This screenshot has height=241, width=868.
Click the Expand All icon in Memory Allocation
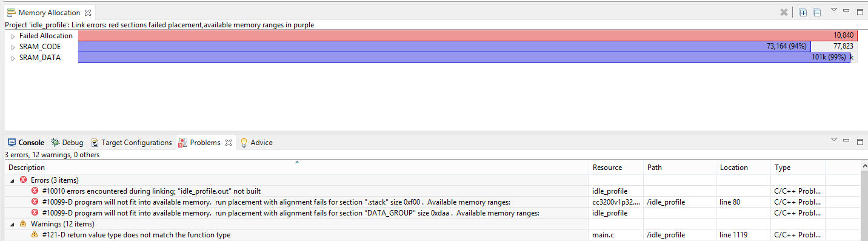tap(803, 12)
